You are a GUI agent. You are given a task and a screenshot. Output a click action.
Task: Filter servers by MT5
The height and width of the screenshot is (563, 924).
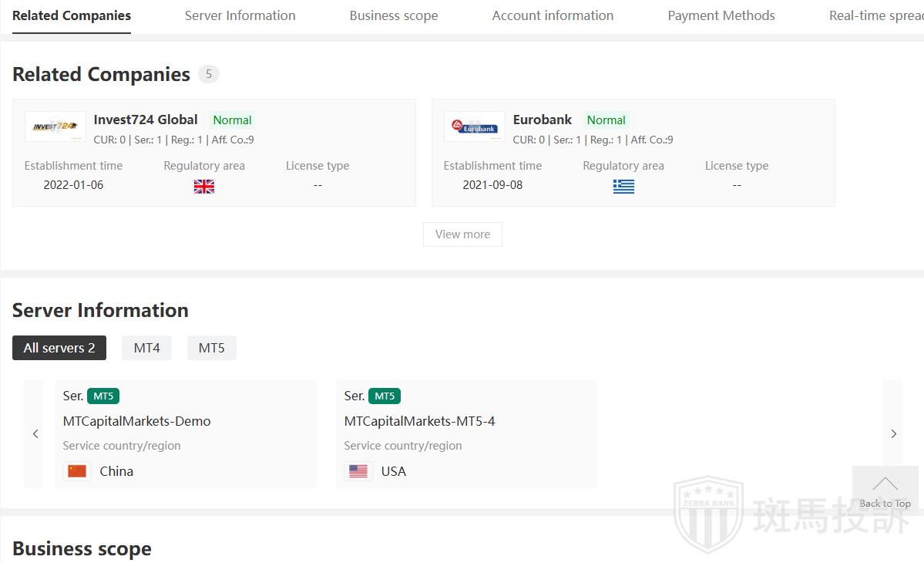click(x=211, y=348)
